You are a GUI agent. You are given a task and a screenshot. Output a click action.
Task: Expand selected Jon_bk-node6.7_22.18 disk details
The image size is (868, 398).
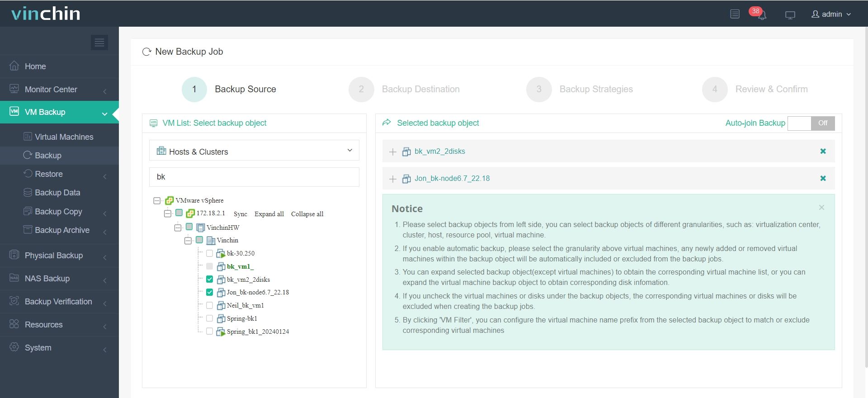[393, 179]
